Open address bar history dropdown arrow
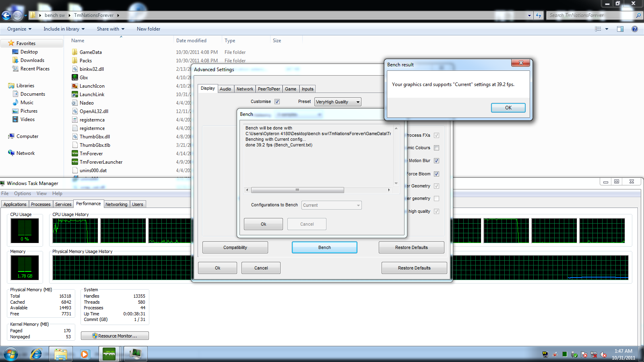 coord(529,15)
